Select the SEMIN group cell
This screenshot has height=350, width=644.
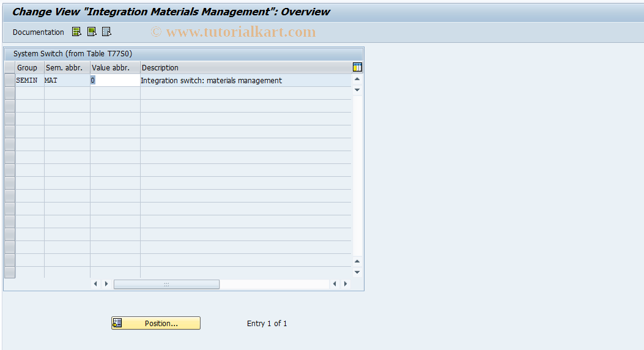point(29,81)
